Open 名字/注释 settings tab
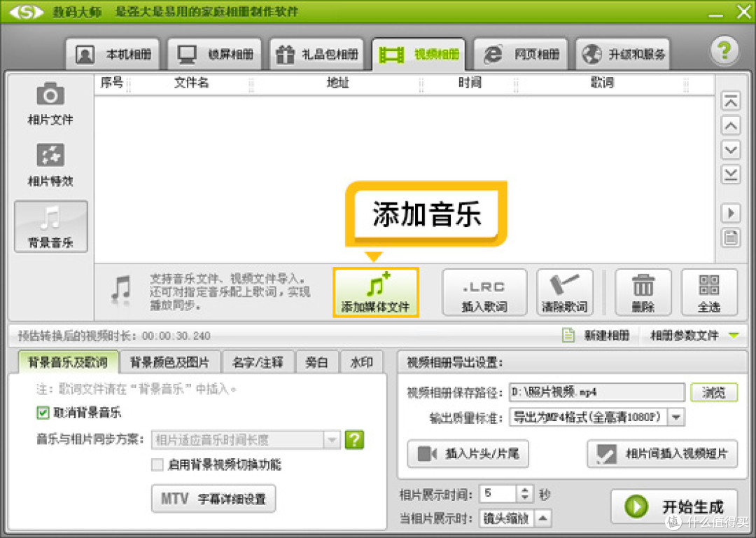This screenshot has height=538, width=756. [258, 362]
